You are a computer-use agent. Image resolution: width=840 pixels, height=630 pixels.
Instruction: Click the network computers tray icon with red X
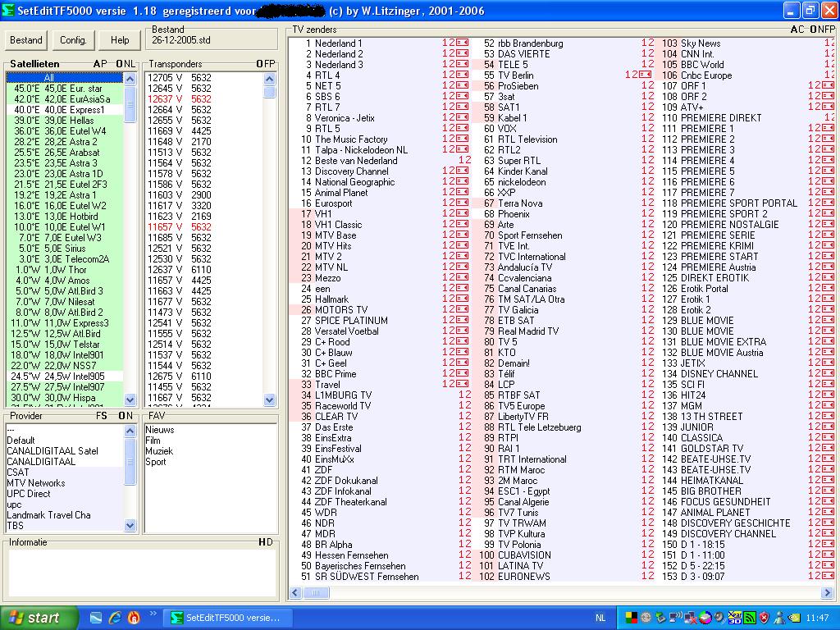pos(691,618)
